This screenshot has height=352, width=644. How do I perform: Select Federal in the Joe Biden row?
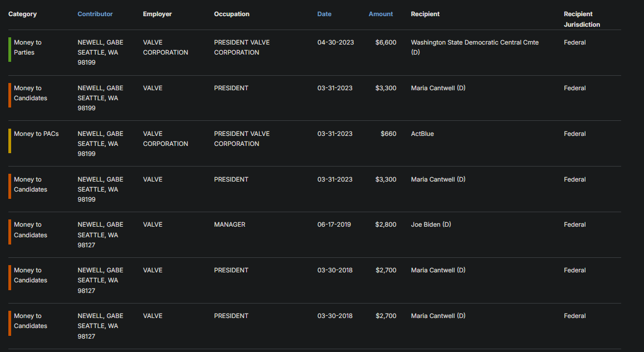pyautogui.click(x=574, y=224)
